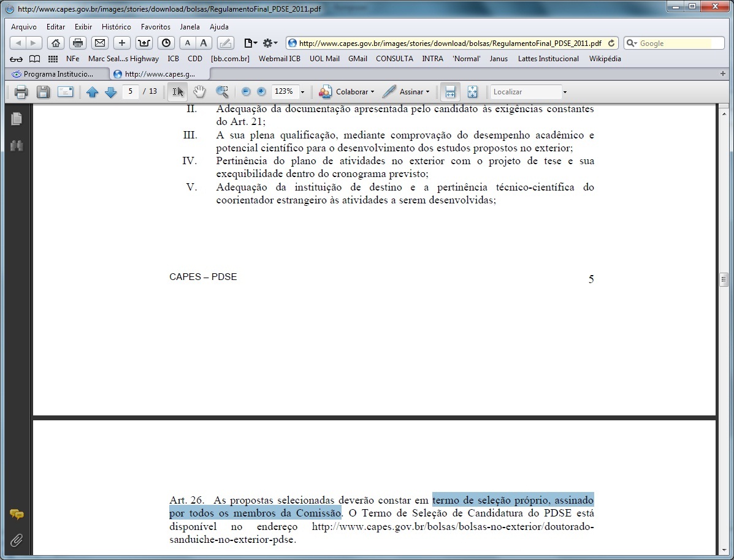Open the Pages panel in left sidebar
This screenshot has height=560, width=734.
[x=17, y=119]
